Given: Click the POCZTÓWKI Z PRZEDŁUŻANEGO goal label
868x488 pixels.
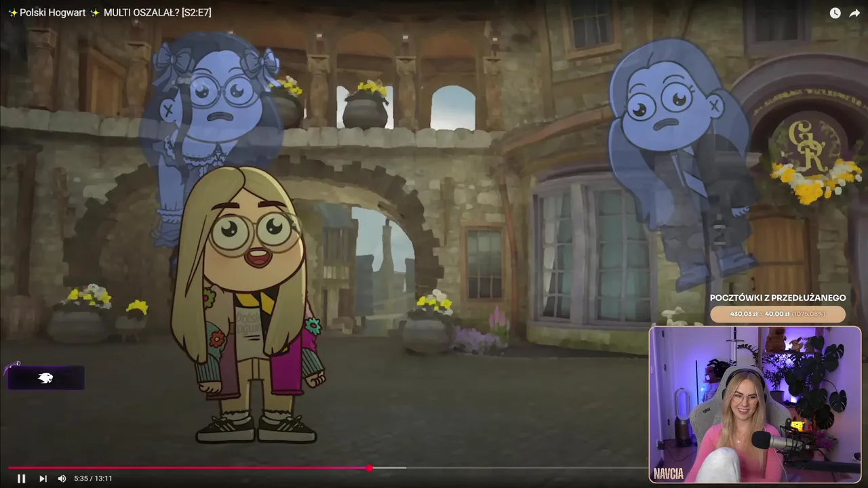Looking at the screenshot, I should (x=778, y=298).
